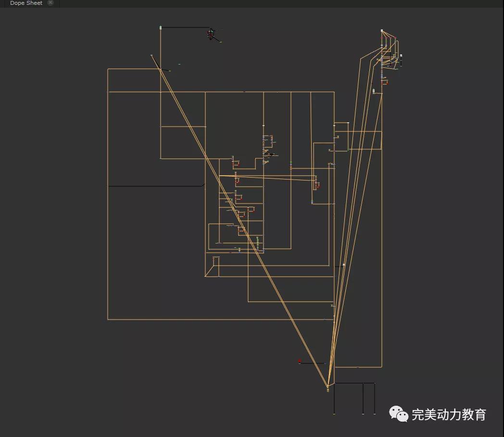Select the yellow node where diagonal lines converge

pos(328,387)
